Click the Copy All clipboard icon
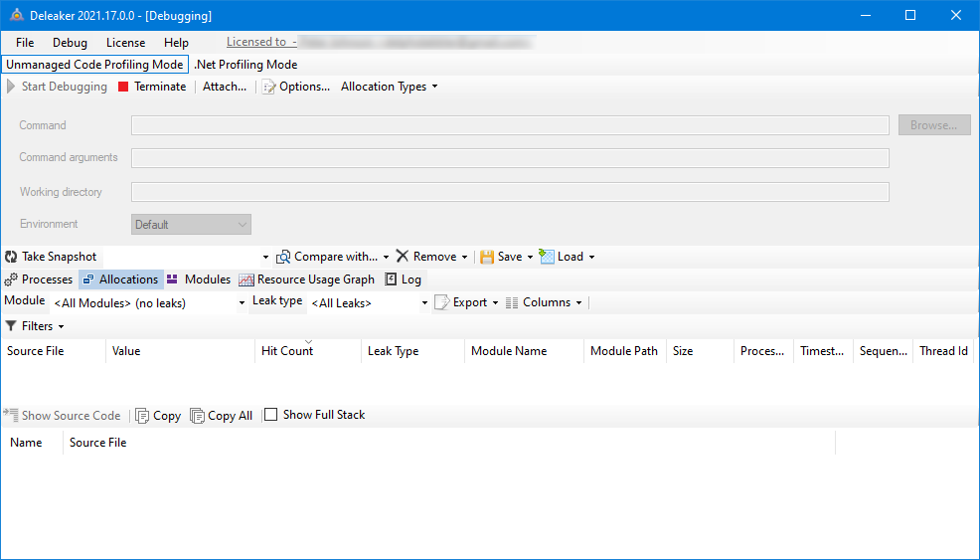Screen dimensions: 980x560 (x=197, y=416)
